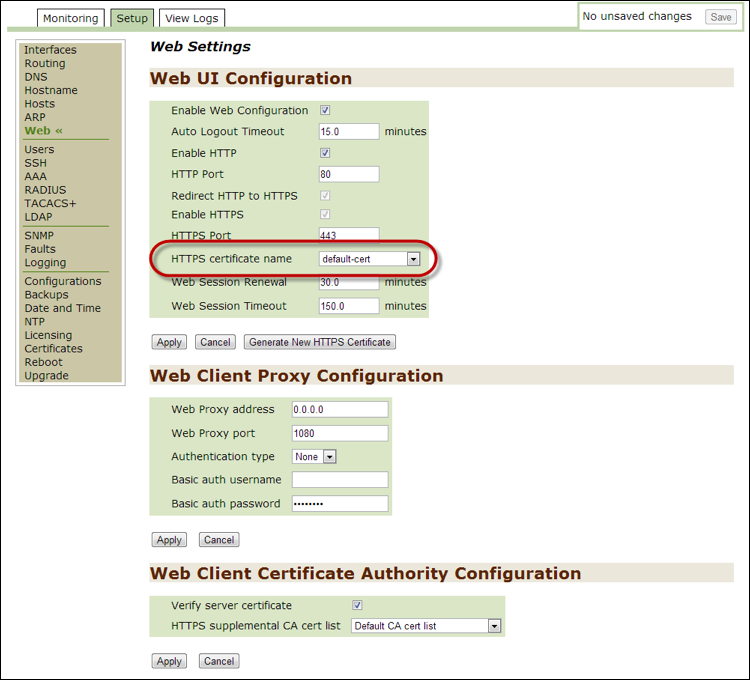Click the Basic auth username field
The width and height of the screenshot is (750, 680).
339,480
